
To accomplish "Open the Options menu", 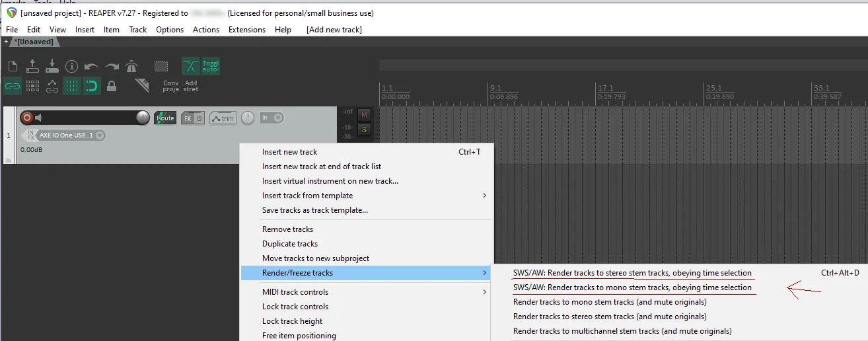I will coord(170,30).
